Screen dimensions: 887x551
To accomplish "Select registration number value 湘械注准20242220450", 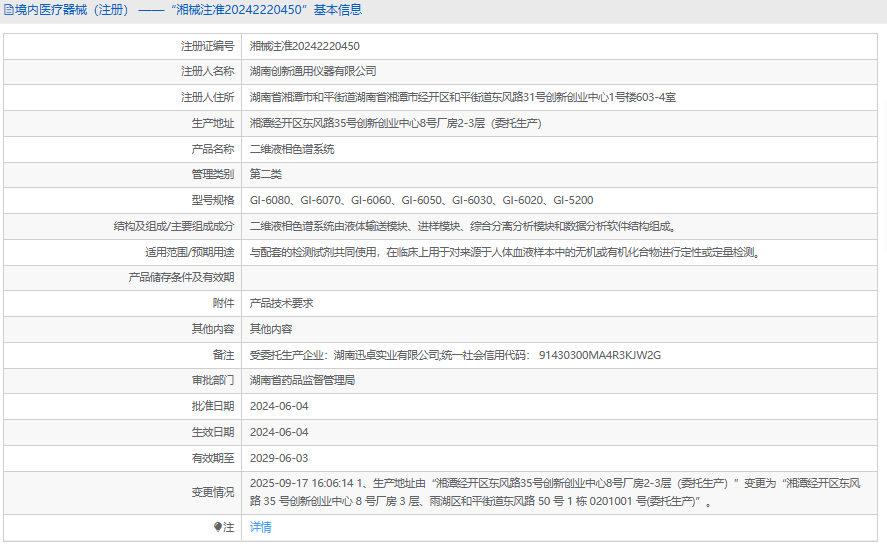I will coord(305,46).
